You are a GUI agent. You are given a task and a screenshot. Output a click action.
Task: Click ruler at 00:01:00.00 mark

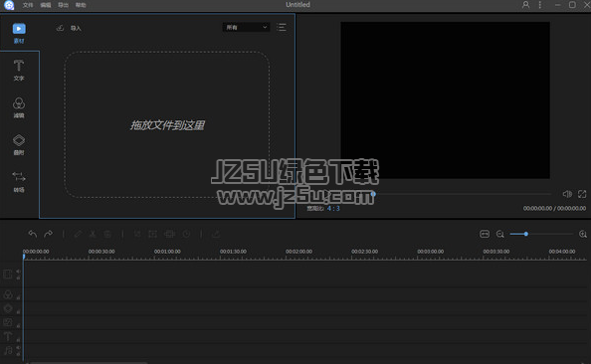coord(154,258)
